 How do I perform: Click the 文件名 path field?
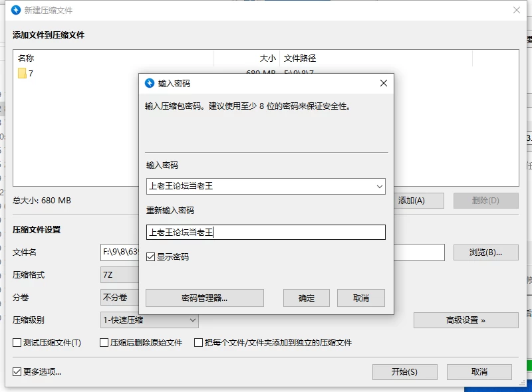(x=120, y=252)
